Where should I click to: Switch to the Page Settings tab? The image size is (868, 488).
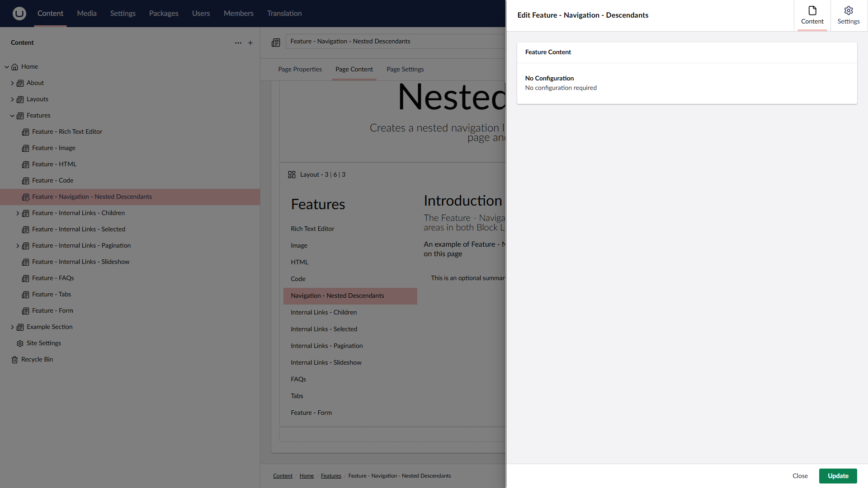405,70
